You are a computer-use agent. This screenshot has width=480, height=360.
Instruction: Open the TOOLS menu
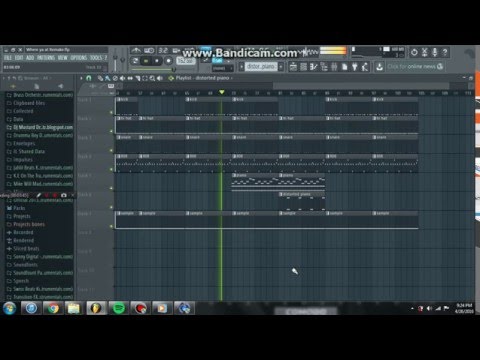coord(96,58)
